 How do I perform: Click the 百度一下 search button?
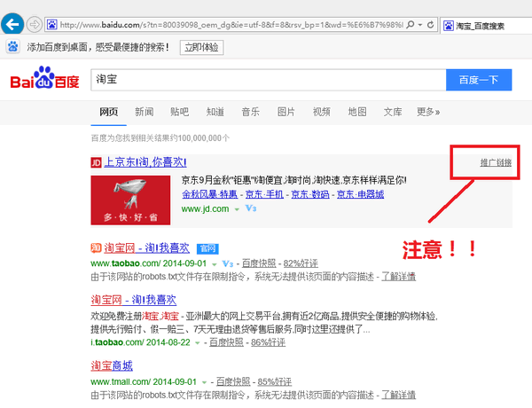(479, 80)
